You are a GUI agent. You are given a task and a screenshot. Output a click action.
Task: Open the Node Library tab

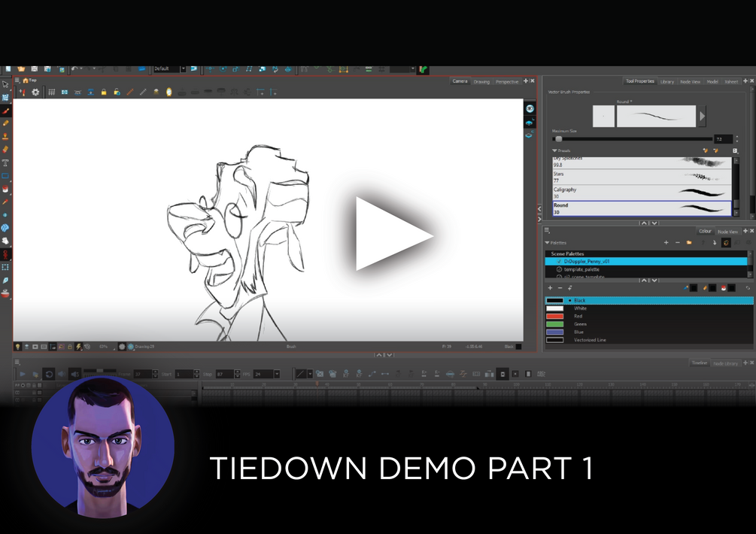(x=725, y=363)
